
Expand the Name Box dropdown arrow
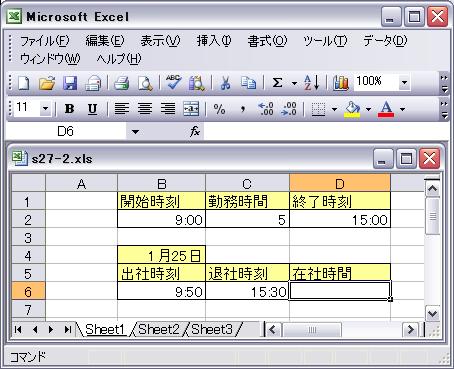(x=135, y=132)
